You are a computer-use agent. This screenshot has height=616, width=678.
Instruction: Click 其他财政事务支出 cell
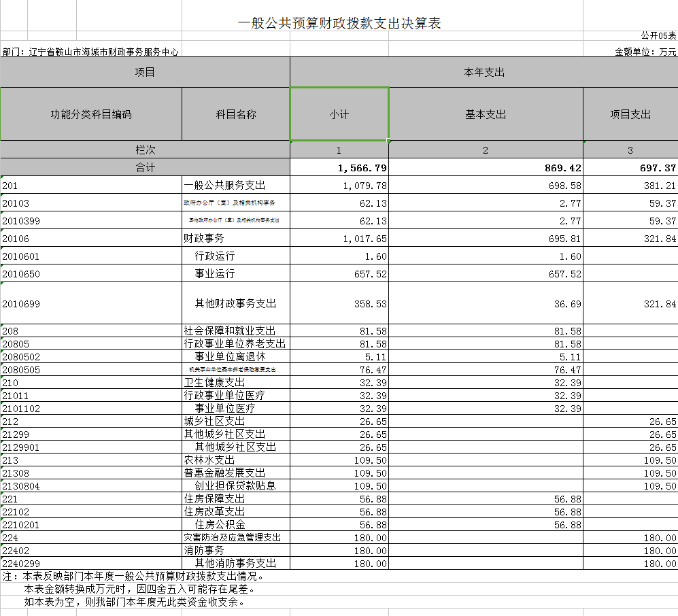[236, 303]
